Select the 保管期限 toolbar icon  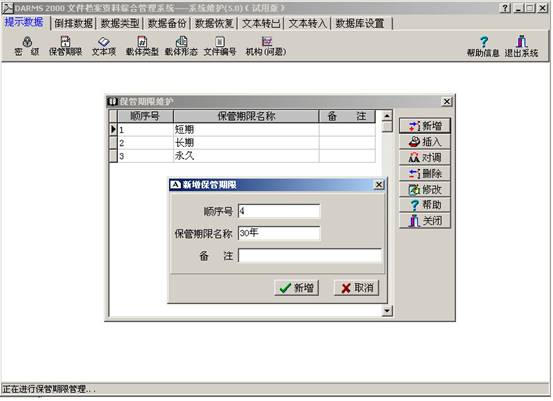(65, 46)
